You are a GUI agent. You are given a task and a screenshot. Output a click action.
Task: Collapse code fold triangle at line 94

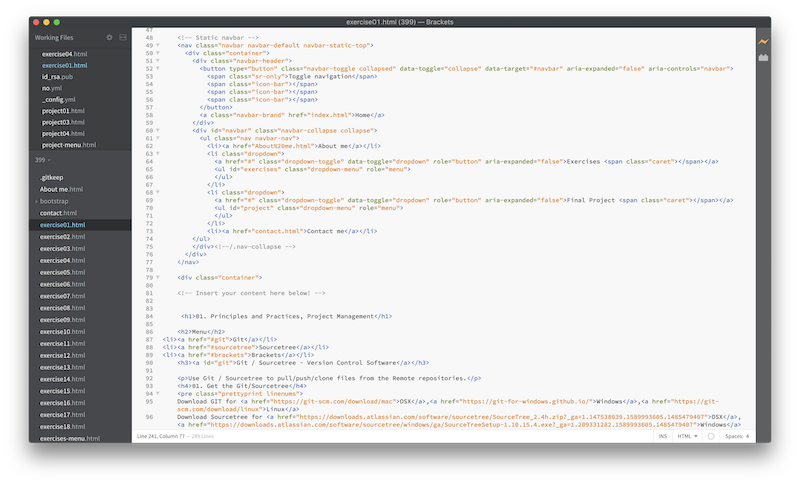click(158, 393)
